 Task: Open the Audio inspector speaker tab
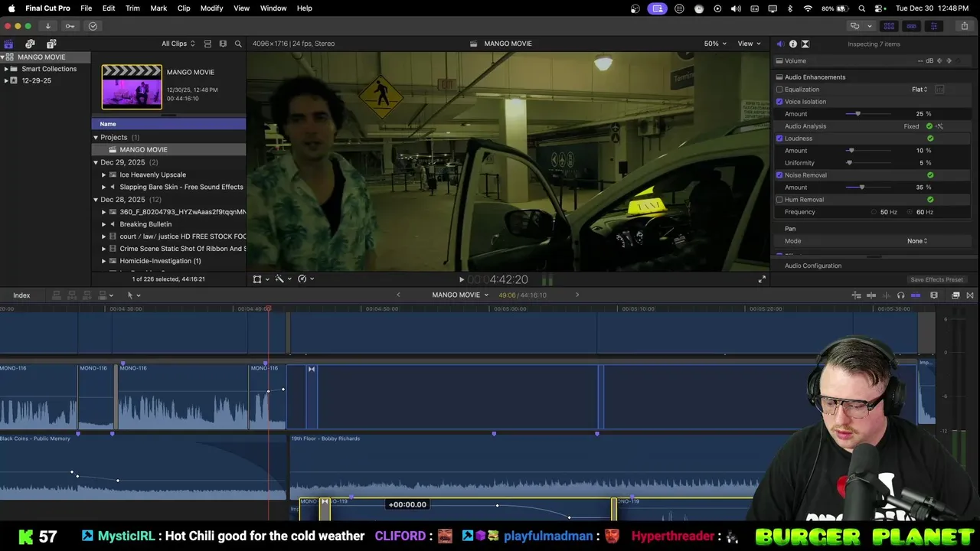coord(780,44)
